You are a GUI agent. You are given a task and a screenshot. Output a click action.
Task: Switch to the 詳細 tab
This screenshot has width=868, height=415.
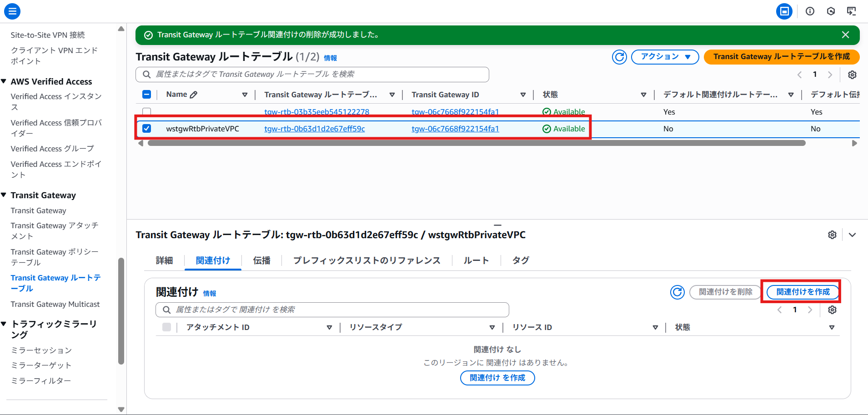tap(164, 260)
